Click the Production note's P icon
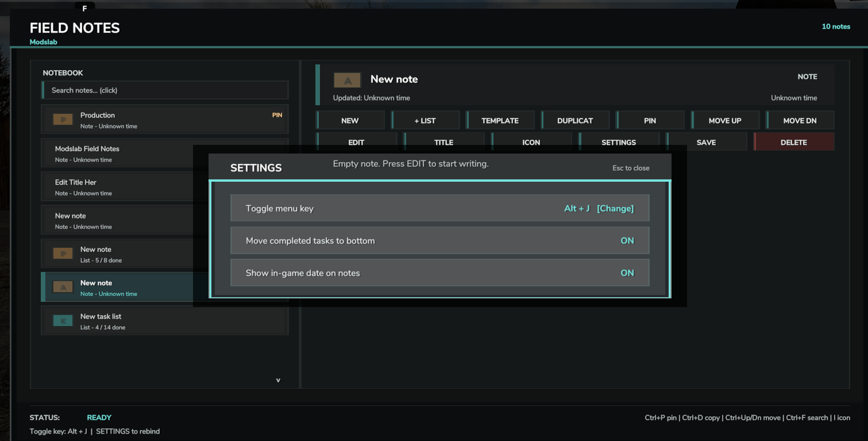The image size is (868, 441). (63, 120)
